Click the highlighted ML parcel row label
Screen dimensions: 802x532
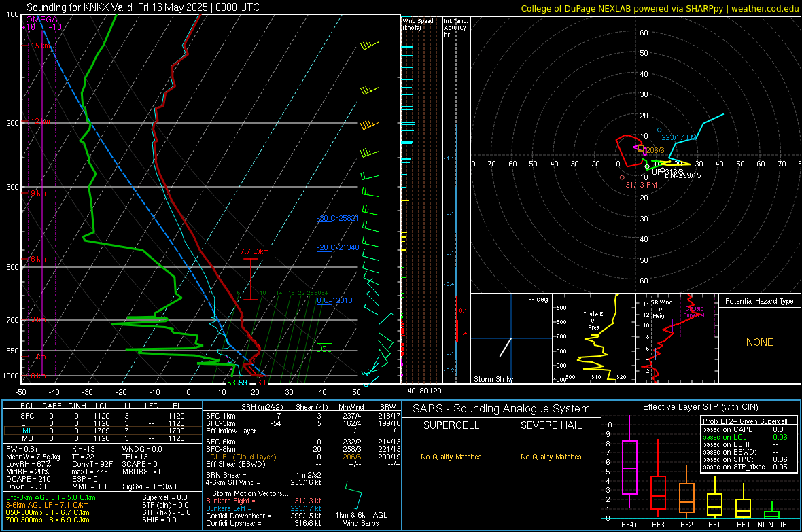coord(27,431)
